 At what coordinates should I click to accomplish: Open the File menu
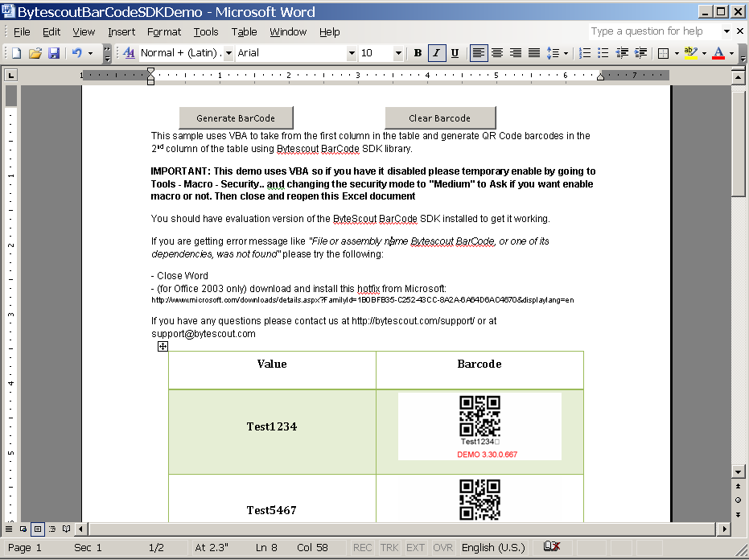pyautogui.click(x=22, y=32)
